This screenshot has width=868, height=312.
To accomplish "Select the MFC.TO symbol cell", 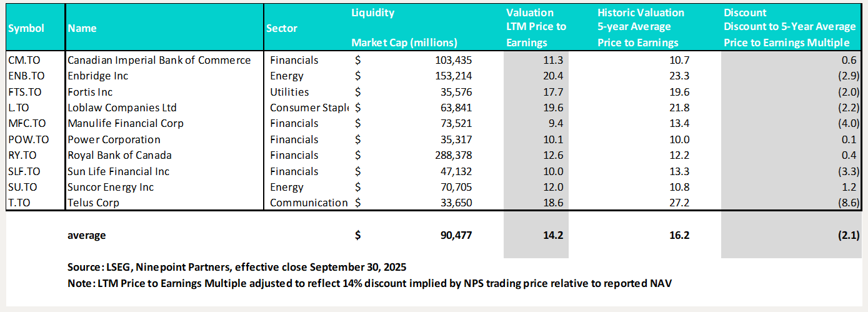I will pyautogui.click(x=27, y=123).
